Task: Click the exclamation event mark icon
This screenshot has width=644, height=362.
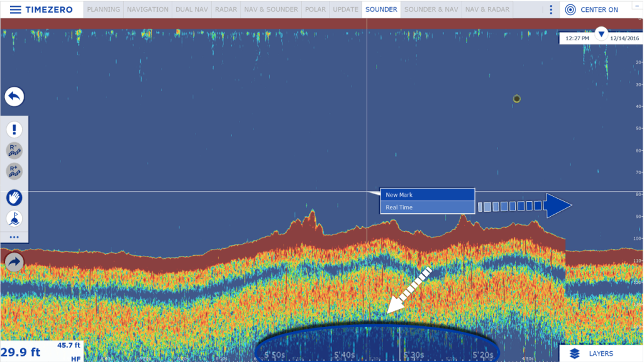Action: [14, 129]
